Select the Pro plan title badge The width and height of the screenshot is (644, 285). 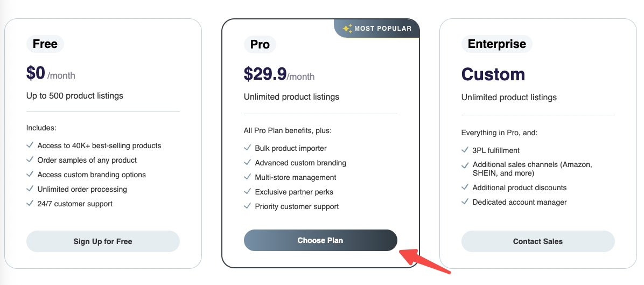(260, 44)
